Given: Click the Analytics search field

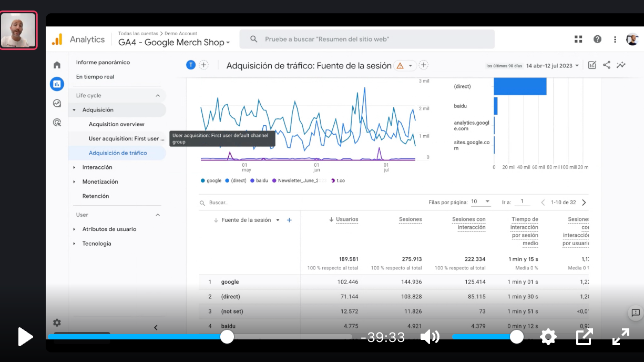Looking at the screenshot, I should tap(367, 39).
